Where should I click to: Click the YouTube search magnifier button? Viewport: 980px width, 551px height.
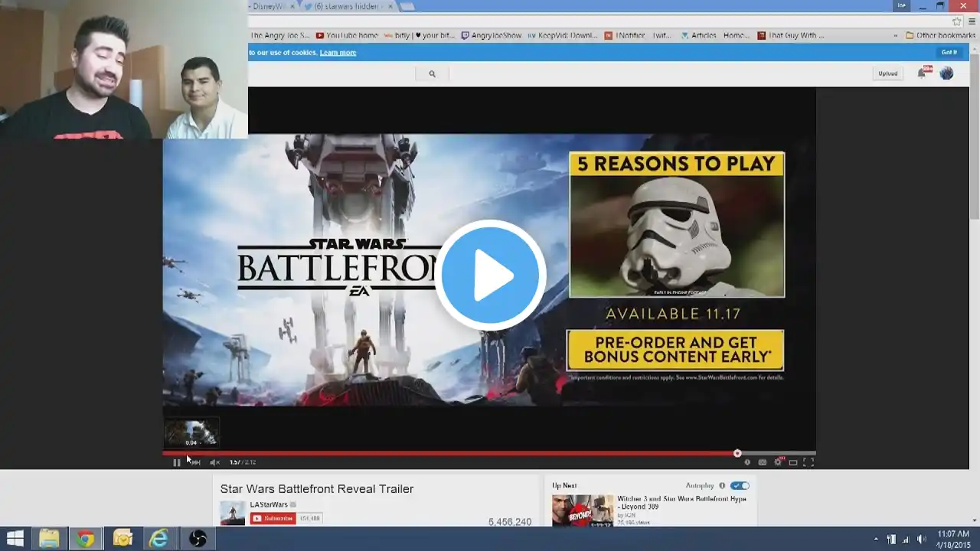(x=432, y=74)
